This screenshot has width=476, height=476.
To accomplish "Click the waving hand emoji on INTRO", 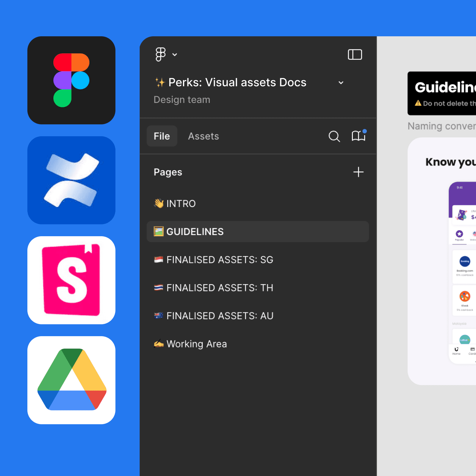I will [159, 203].
